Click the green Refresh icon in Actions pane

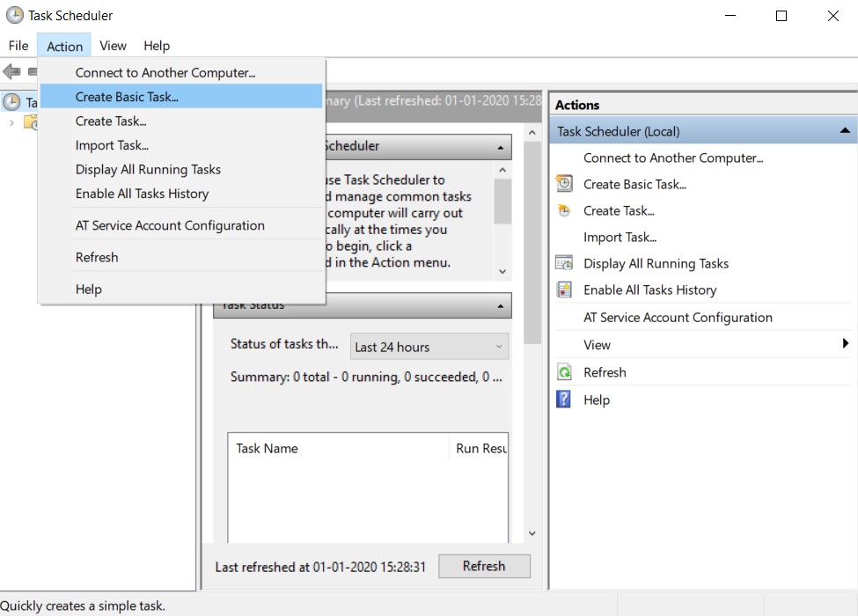click(x=566, y=372)
